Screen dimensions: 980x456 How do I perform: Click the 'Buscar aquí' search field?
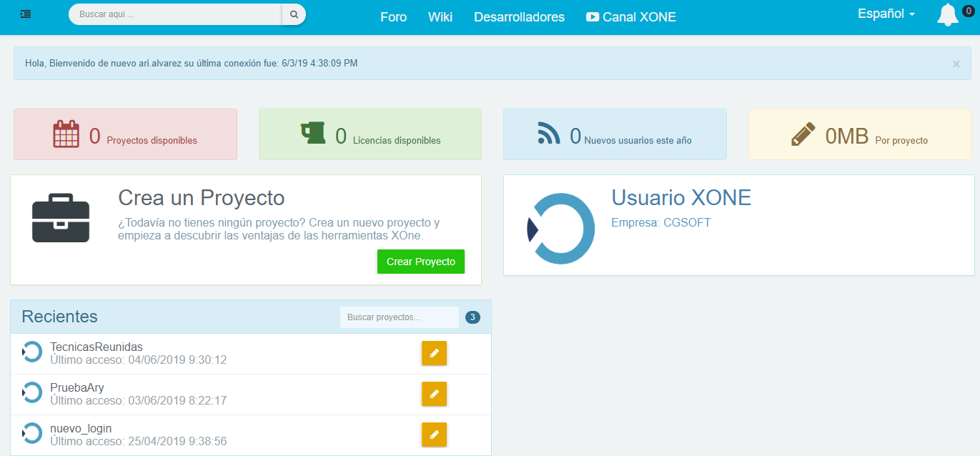pos(175,14)
